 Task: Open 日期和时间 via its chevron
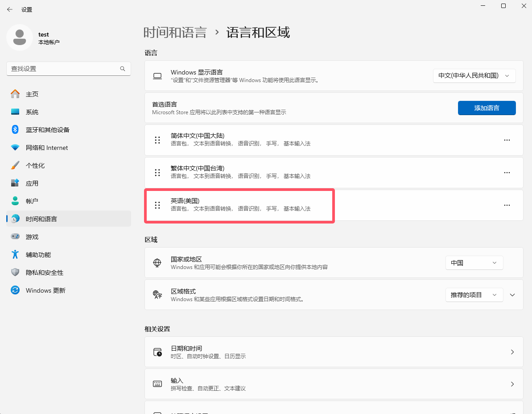coord(512,352)
